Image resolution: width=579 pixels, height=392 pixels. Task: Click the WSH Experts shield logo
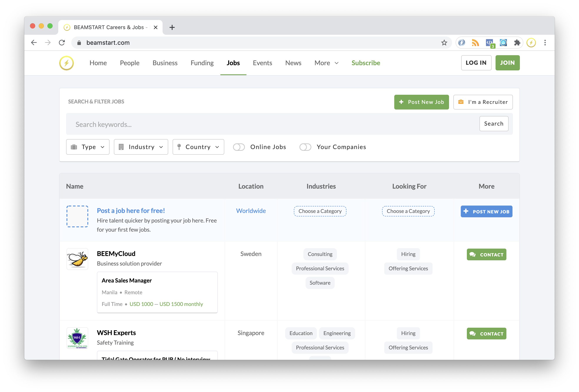(x=77, y=338)
